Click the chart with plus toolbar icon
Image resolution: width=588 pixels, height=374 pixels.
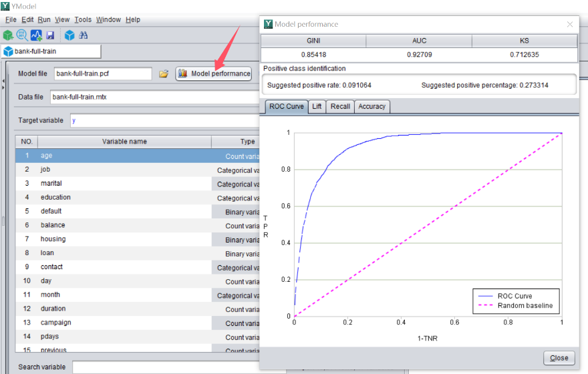[36, 35]
